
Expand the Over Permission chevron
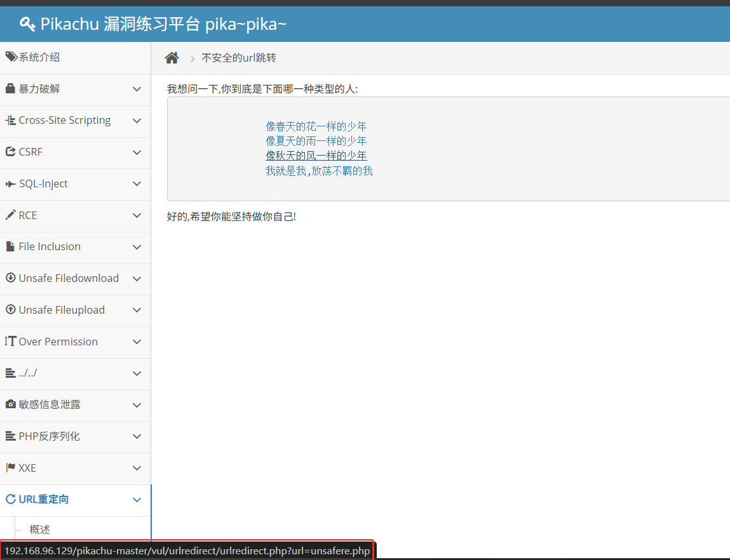coord(137,342)
